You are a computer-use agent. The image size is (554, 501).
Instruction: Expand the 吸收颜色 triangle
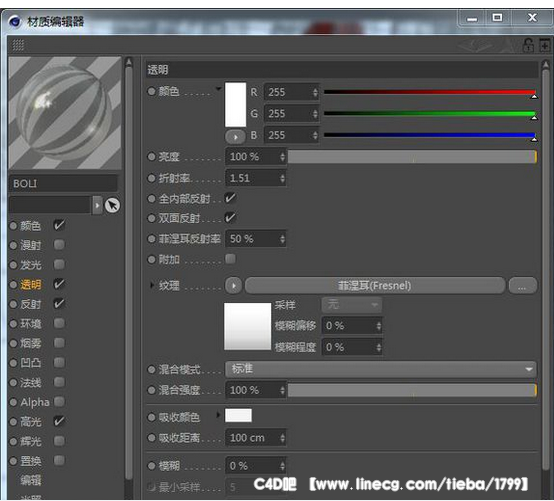(x=218, y=415)
